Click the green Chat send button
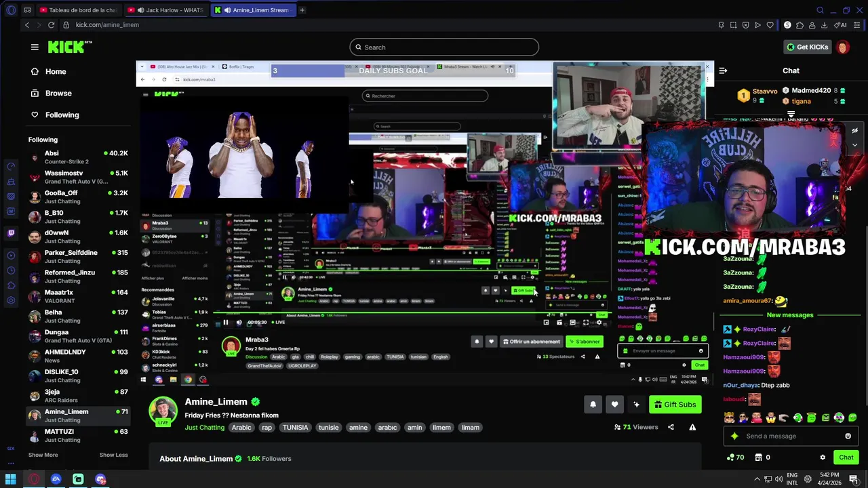The image size is (868, 488). pyautogui.click(x=846, y=457)
